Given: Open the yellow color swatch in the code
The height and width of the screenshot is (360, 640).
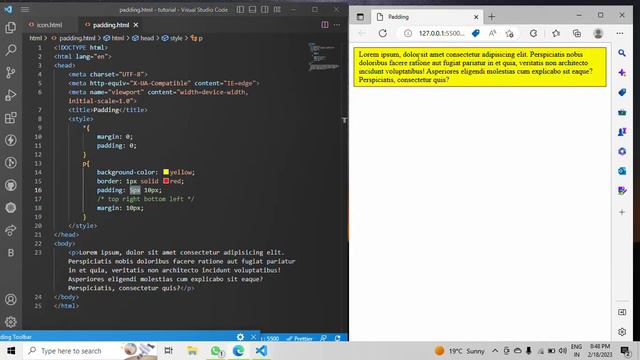Looking at the screenshot, I should [x=166, y=172].
